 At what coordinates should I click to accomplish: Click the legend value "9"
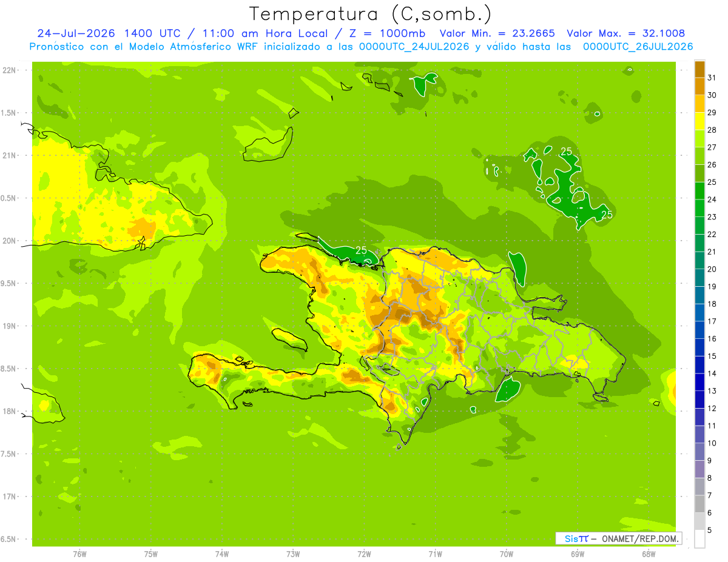pos(709,461)
